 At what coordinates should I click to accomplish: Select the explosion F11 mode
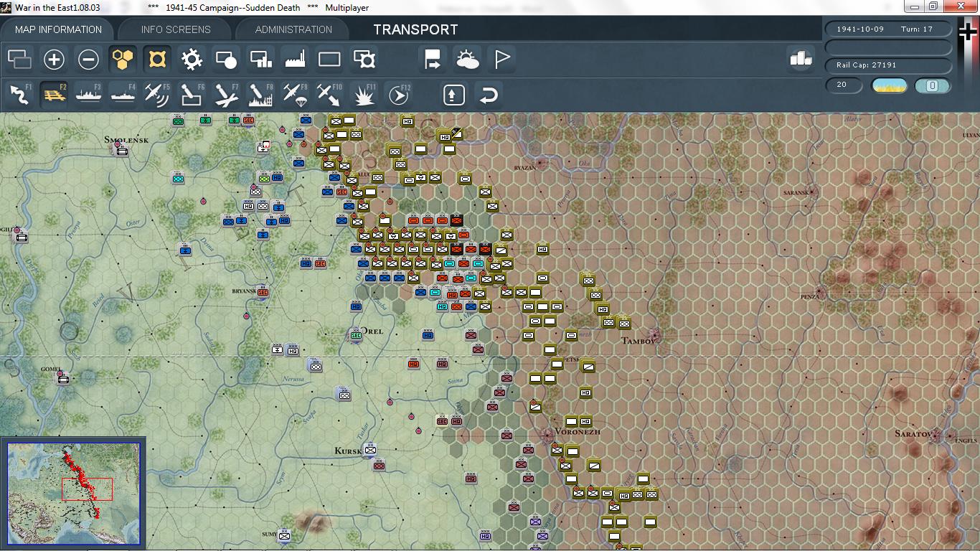pos(364,95)
